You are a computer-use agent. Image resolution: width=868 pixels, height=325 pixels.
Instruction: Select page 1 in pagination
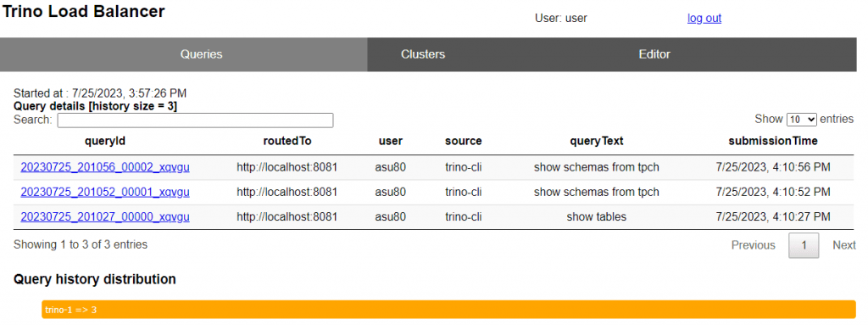pos(804,245)
